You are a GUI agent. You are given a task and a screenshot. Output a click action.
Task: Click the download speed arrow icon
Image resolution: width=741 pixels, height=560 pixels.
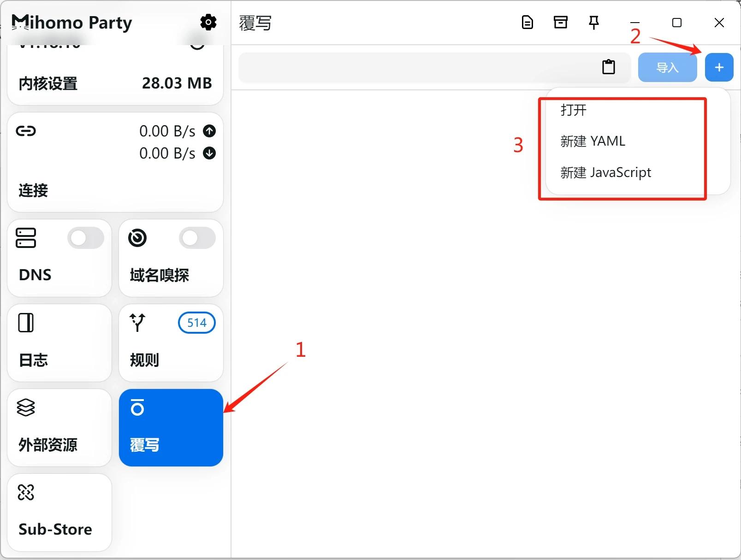[x=209, y=153]
